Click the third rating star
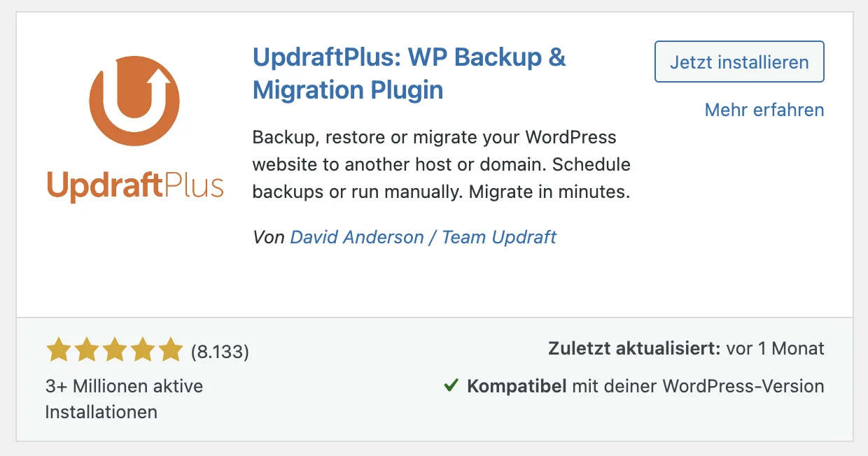 pos(114,350)
